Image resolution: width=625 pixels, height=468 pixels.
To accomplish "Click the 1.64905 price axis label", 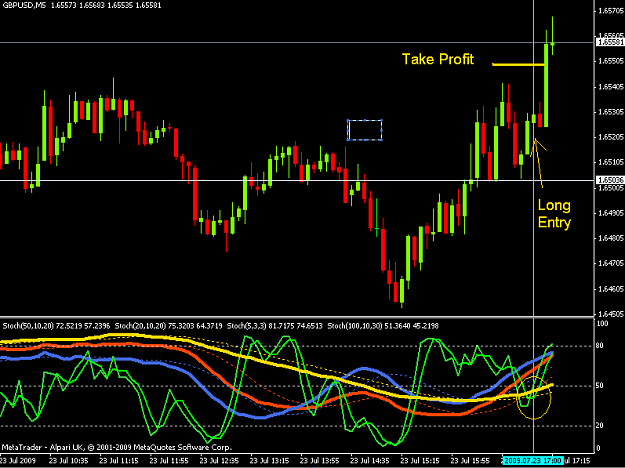I will 611,213.
